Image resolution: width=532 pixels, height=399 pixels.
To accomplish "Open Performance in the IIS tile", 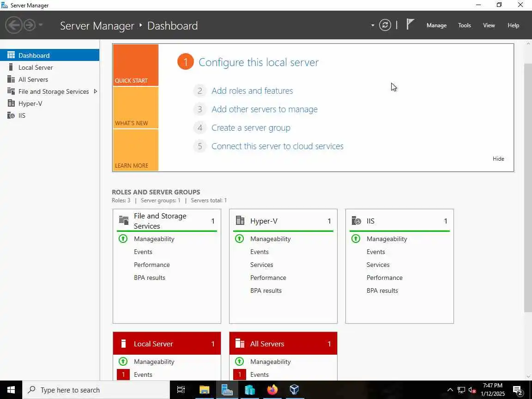I will coord(384,278).
